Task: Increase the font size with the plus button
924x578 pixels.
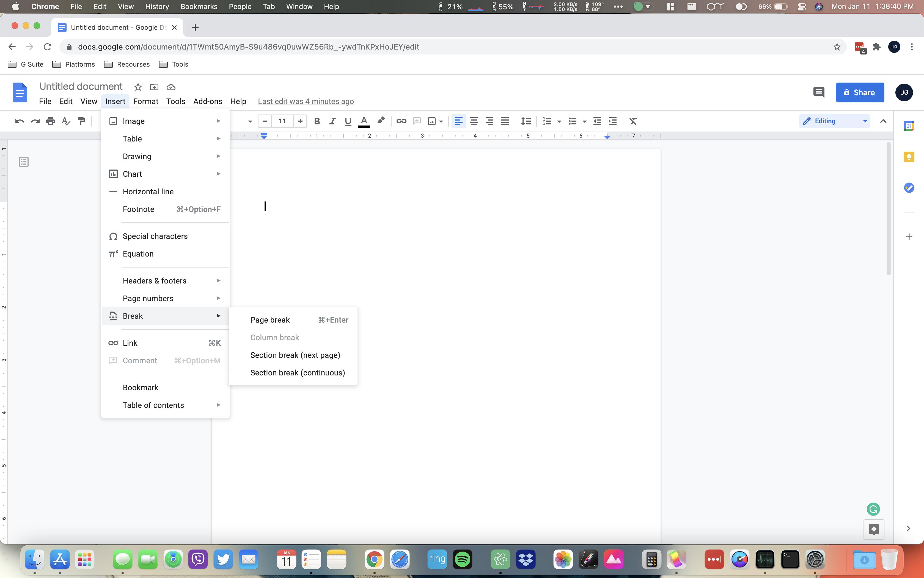Action: point(300,121)
